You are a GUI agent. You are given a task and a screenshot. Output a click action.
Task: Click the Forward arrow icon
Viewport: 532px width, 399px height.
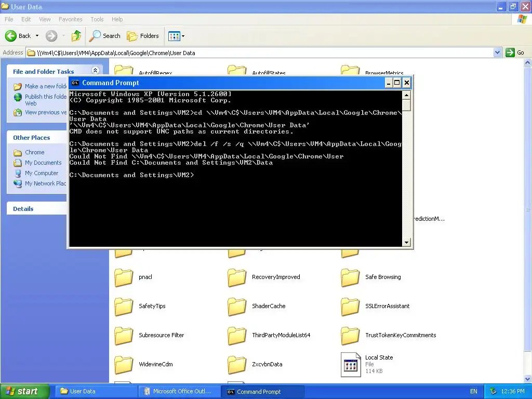coord(51,36)
